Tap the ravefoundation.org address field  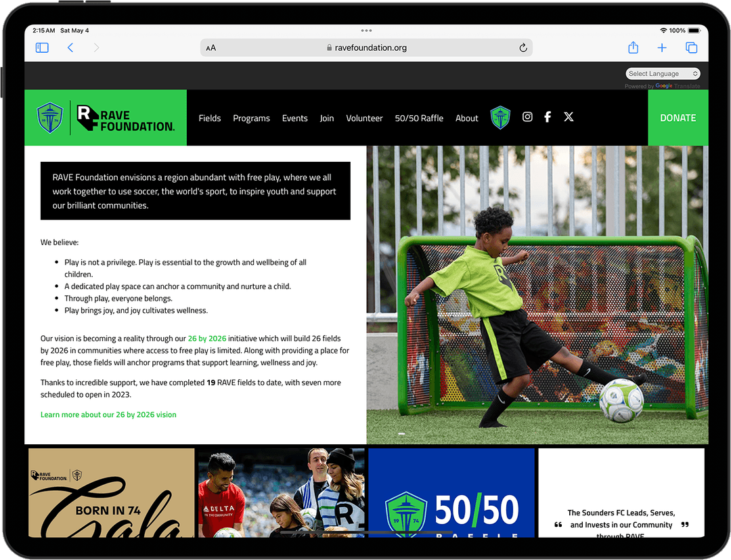click(x=366, y=48)
